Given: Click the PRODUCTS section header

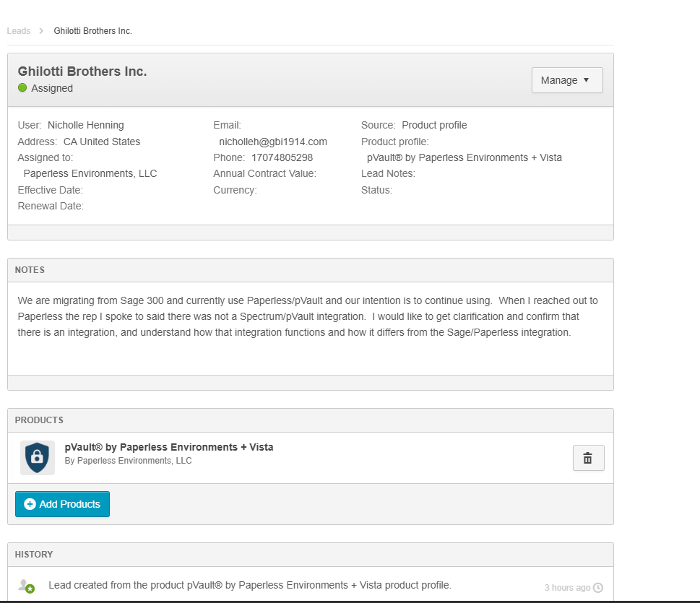Looking at the screenshot, I should pos(39,420).
